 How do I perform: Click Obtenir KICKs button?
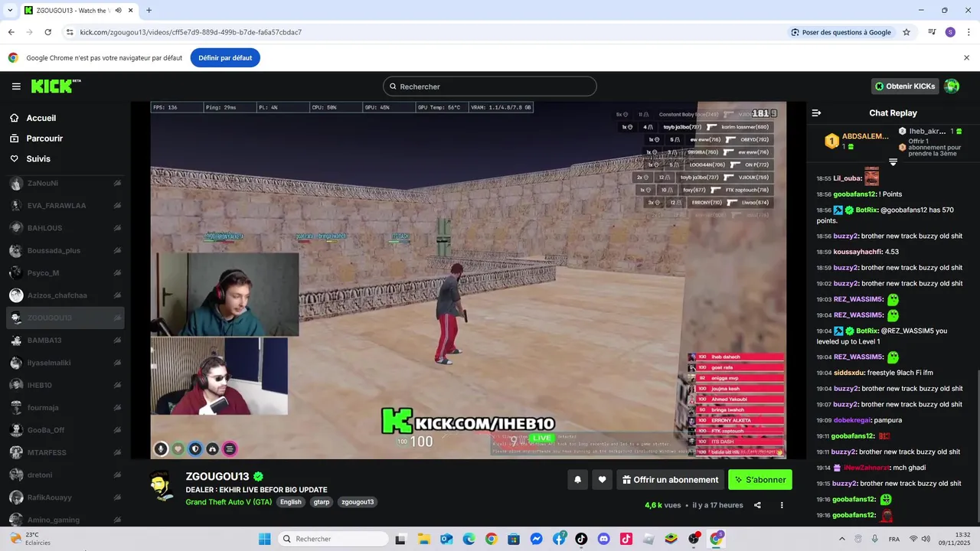[x=905, y=86]
